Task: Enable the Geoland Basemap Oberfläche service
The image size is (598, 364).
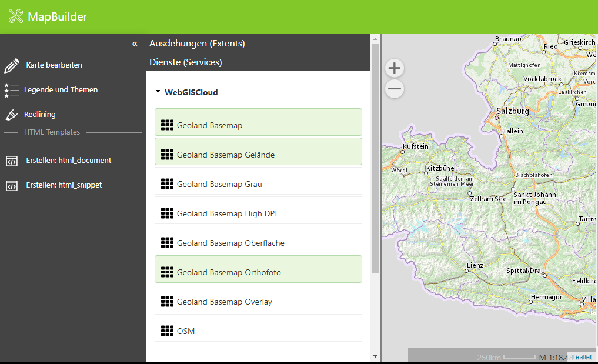Action: (258, 239)
